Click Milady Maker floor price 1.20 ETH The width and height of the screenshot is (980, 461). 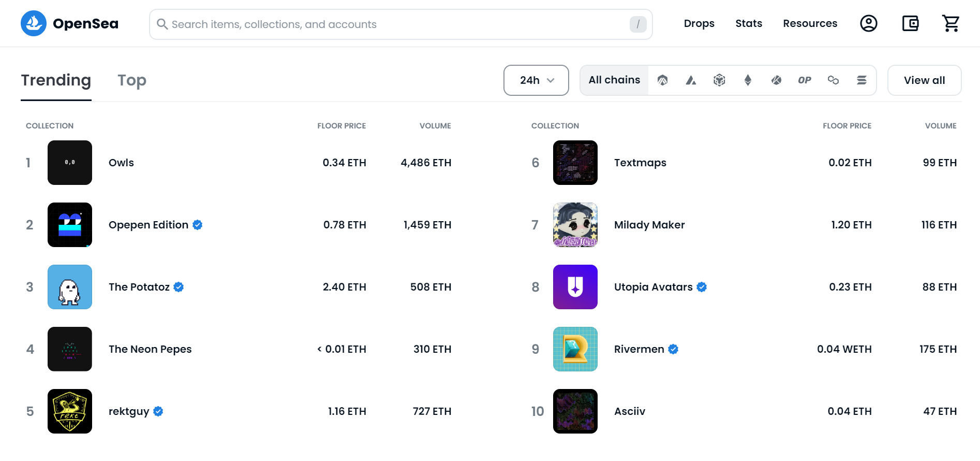pos(851,225)
